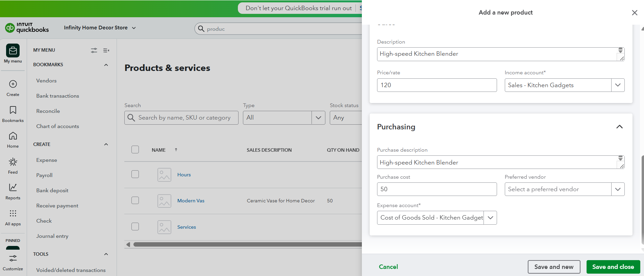The width and height of the screenshot is (644, 276).
Task: Click the sales Description text area
Action: point(501,54)
